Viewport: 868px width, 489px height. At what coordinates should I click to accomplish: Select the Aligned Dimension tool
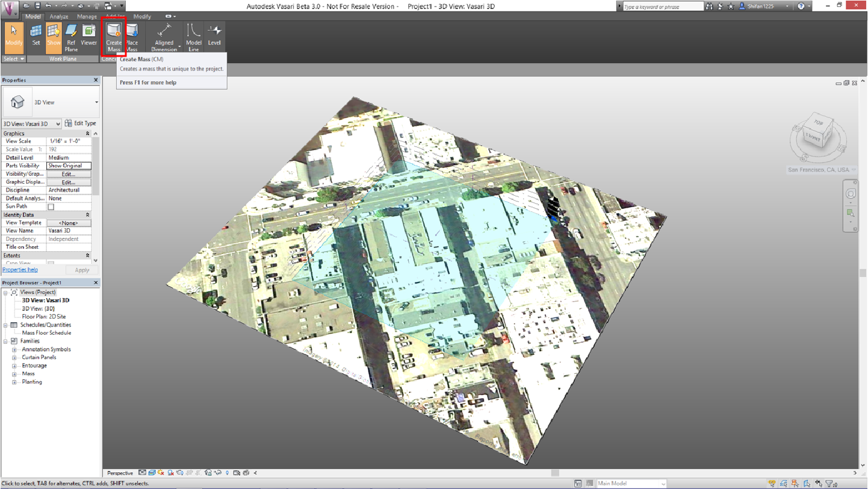(x=164, y=37)
